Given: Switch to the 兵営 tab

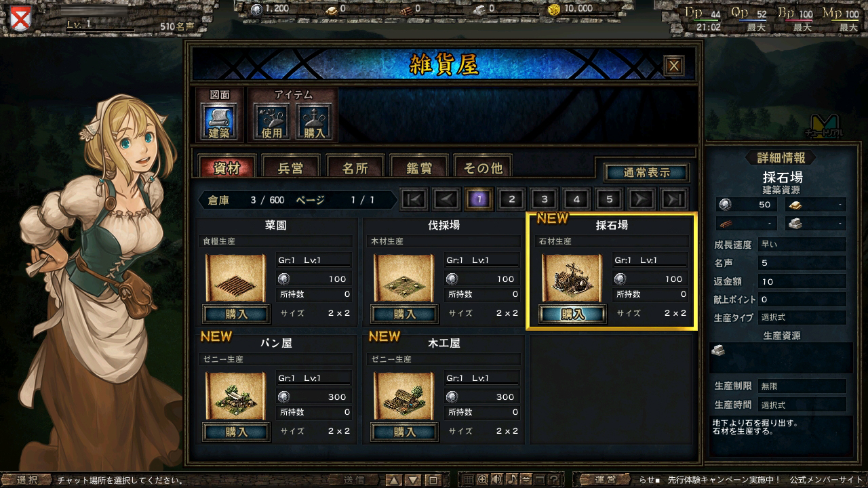Looking at the screenshot, I should [x=291, y=168].
